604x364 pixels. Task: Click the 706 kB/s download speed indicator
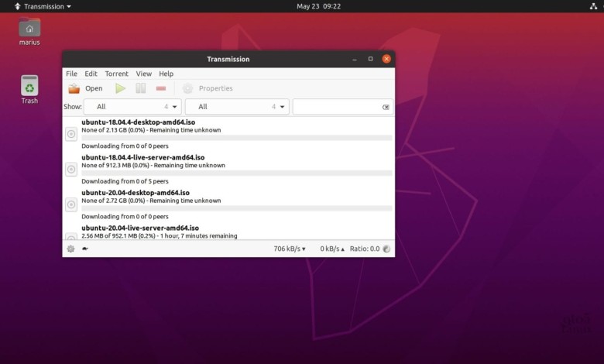point(290,249)
